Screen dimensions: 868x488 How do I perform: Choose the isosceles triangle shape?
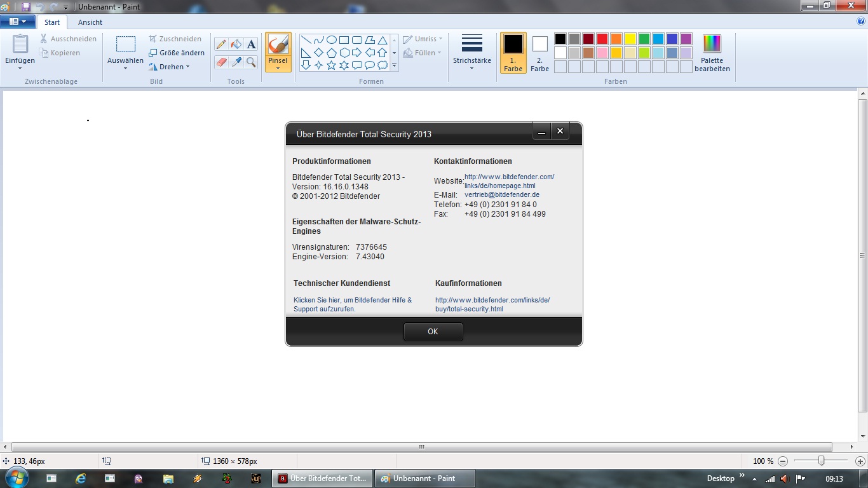pos(382,39)
